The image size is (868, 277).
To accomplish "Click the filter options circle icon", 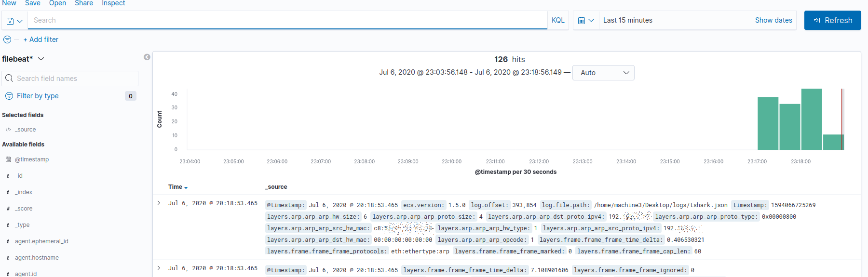I will pyautogui.click(x=7, y=40).
